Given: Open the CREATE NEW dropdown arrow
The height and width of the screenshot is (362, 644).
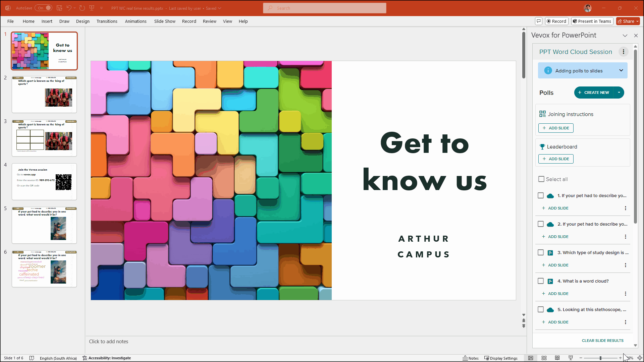Looking at the screenshot, I should click(619, 93).
